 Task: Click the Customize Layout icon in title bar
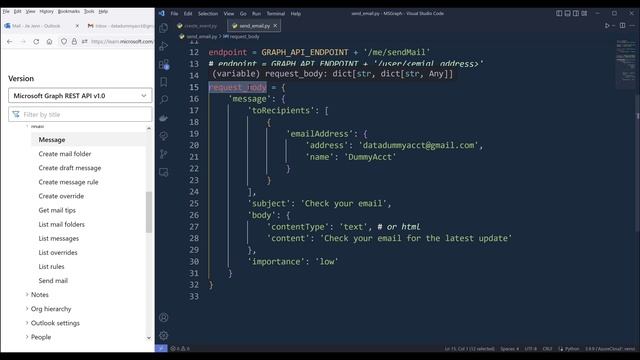point(584,13)
